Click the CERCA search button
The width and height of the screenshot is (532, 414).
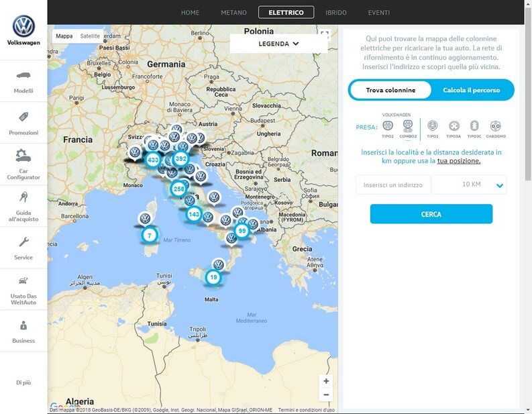tap(431, 214)
